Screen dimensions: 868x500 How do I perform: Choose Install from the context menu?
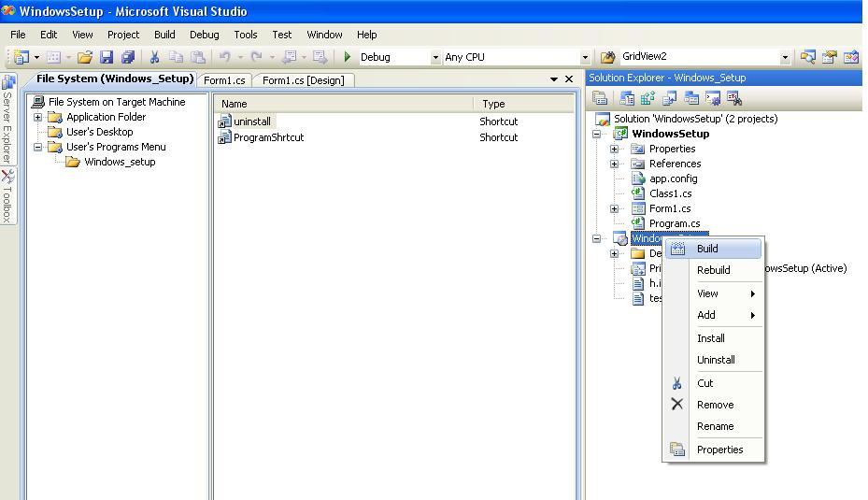[x=713, y=338]
